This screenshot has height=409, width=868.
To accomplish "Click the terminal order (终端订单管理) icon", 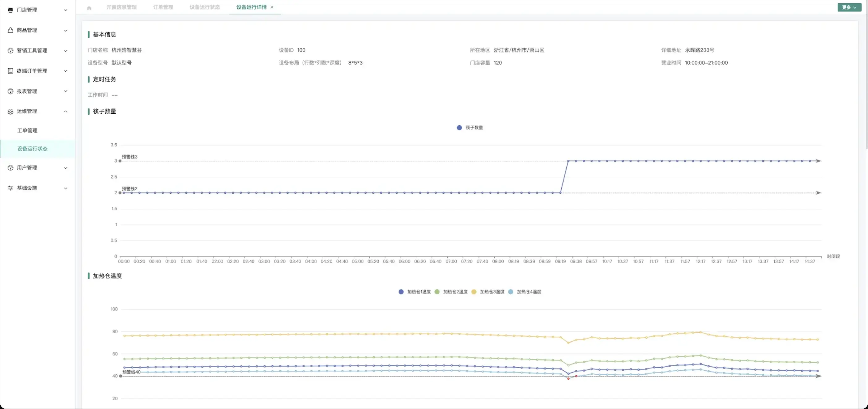I will tap(11, 71).
